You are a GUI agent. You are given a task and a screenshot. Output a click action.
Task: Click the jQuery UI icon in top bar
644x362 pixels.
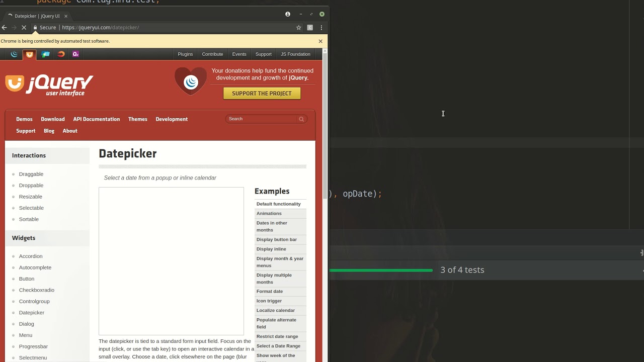coord(30,54)
